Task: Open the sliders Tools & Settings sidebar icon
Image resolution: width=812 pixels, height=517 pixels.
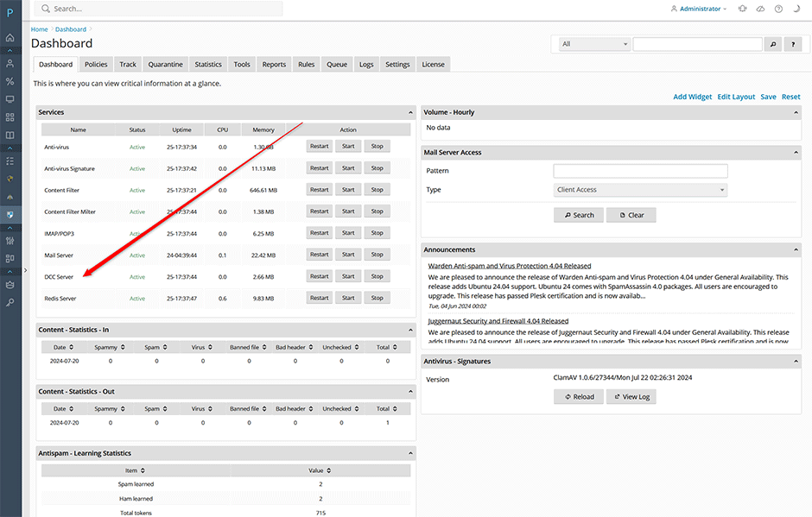Action: [x=10, y=241]
